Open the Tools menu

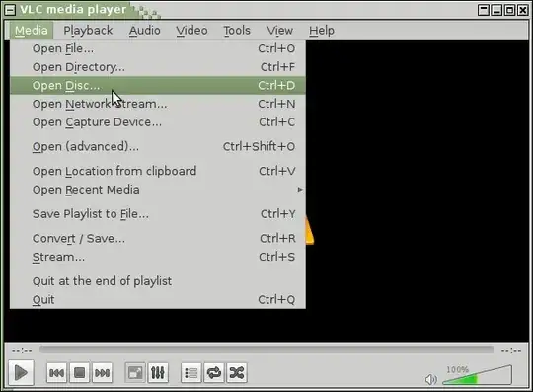pyautogui.click(x=237, y=31)
